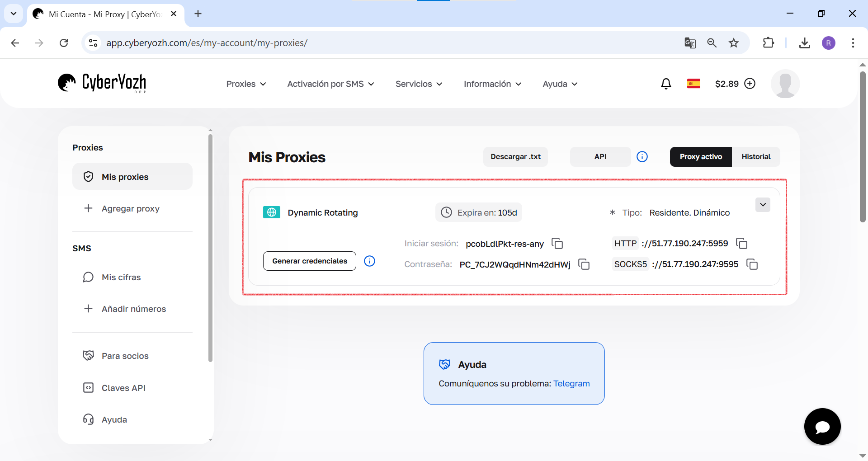
Task: Click the user profile avatar
Action: coord(785,84)
